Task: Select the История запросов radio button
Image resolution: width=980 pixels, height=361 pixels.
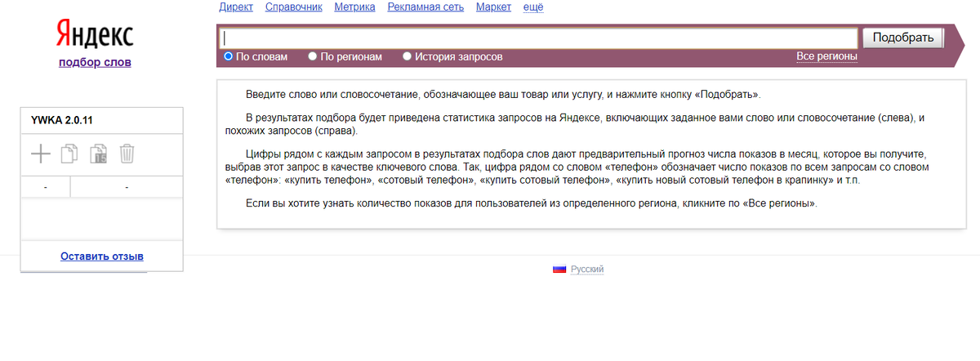Action: click(408, 56)
